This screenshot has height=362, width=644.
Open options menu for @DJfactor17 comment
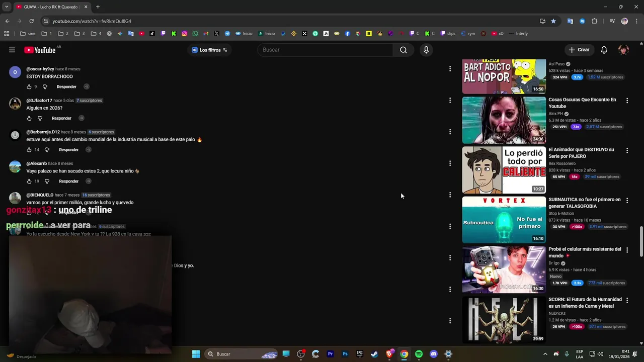coord(450,101)
